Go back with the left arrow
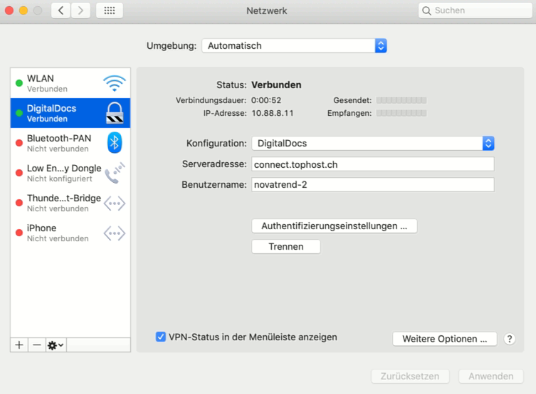This screenshot has height=394, width=536. (x=61, y=11)
